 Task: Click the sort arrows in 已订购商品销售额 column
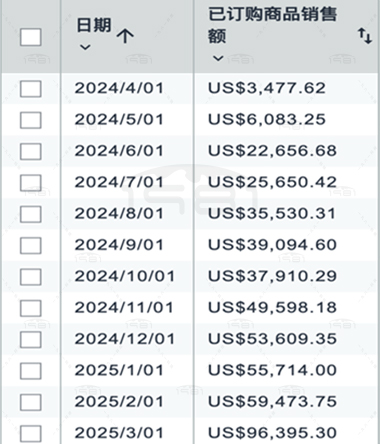365,36
